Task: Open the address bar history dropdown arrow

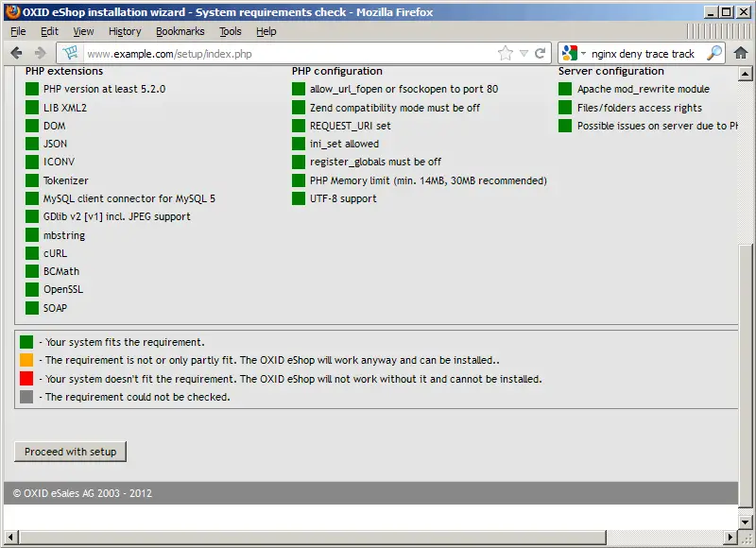Action: click(x=524, y=54)
